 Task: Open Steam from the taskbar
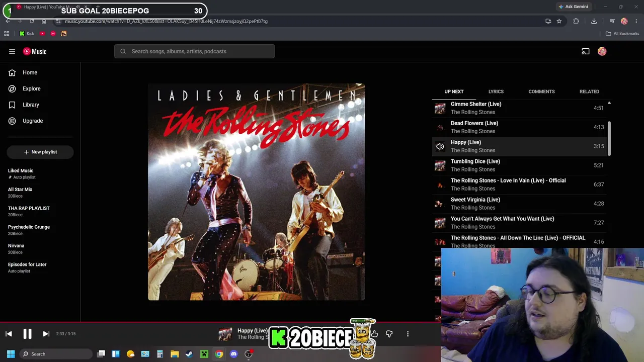click(x=189, y=354)
